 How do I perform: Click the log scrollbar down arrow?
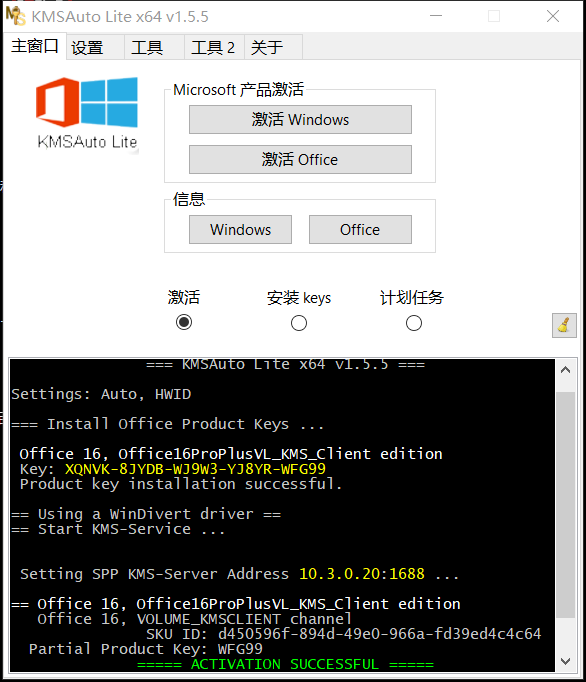566,662
